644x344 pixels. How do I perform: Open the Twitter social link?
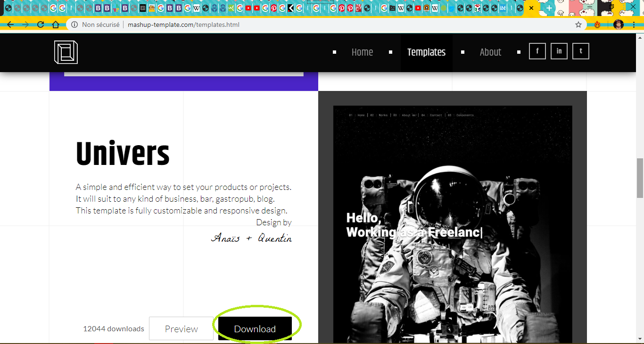tap(581, 51)
